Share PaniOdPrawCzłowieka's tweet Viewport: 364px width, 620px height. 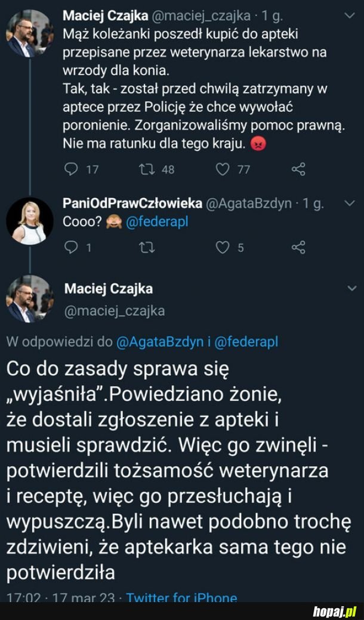[x=298, y=247]
